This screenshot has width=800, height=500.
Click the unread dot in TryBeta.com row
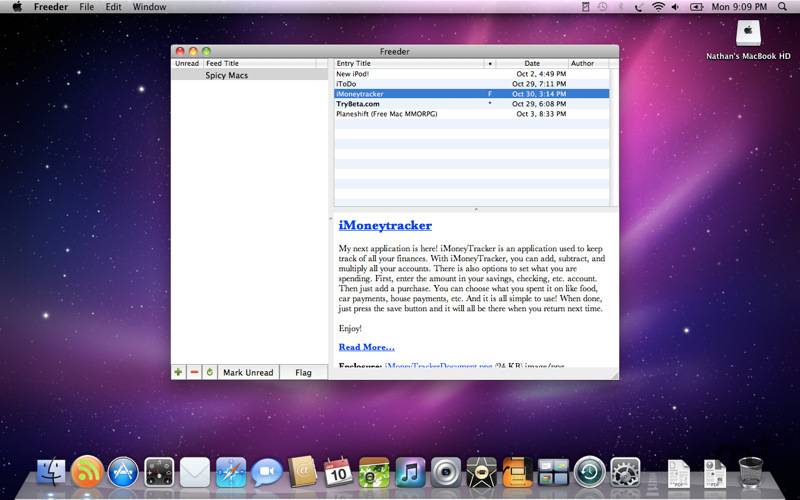coord(490,103)
